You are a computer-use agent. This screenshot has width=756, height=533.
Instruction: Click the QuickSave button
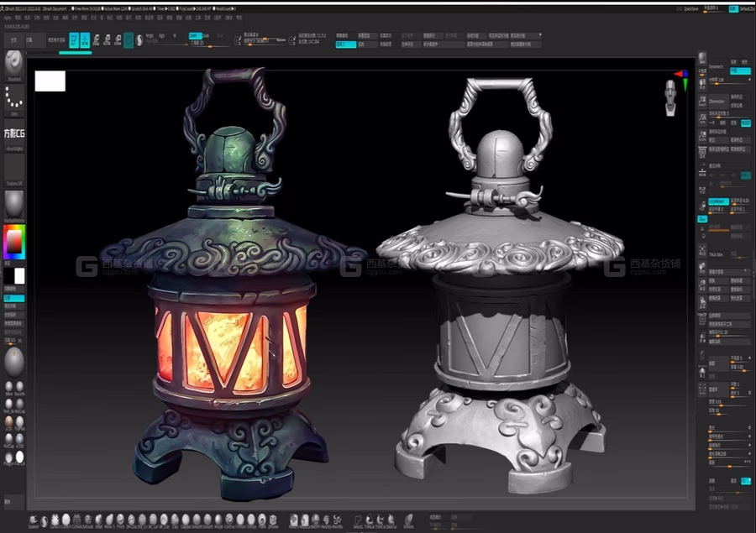pyautogui.click(x=691, y=8)
